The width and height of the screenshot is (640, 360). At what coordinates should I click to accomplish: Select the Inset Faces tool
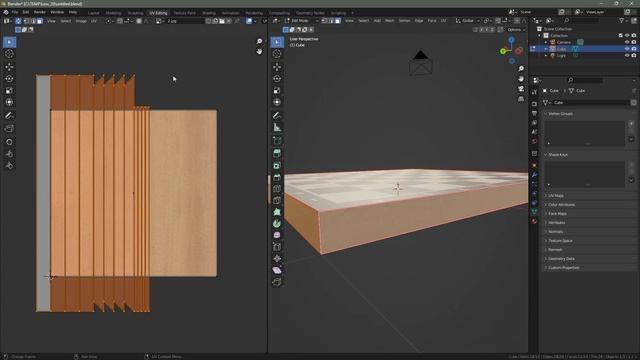point(277,165)
